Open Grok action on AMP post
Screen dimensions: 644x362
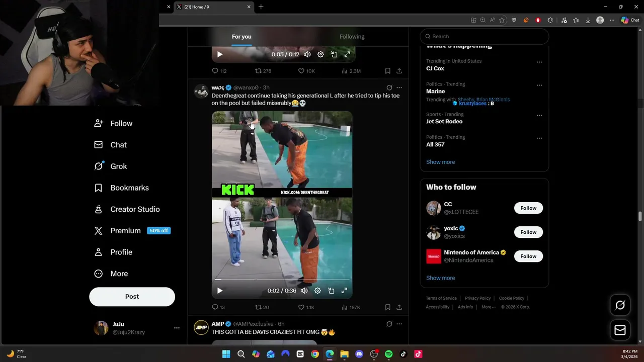click(x=389, y=324)
